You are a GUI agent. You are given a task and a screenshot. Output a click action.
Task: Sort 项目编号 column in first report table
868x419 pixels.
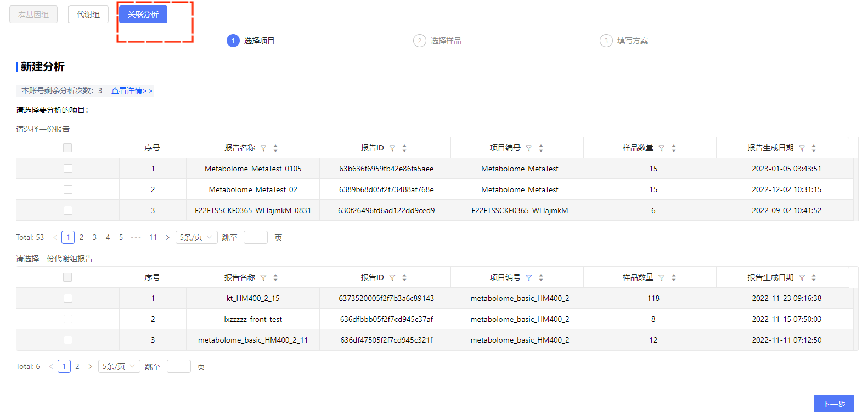[541, 148]
